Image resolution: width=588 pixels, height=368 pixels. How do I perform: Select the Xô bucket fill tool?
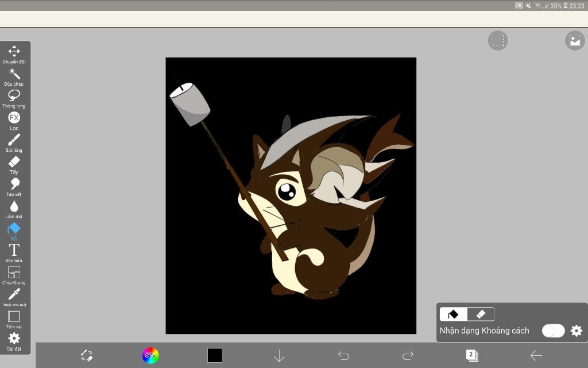tap(14, 231)
